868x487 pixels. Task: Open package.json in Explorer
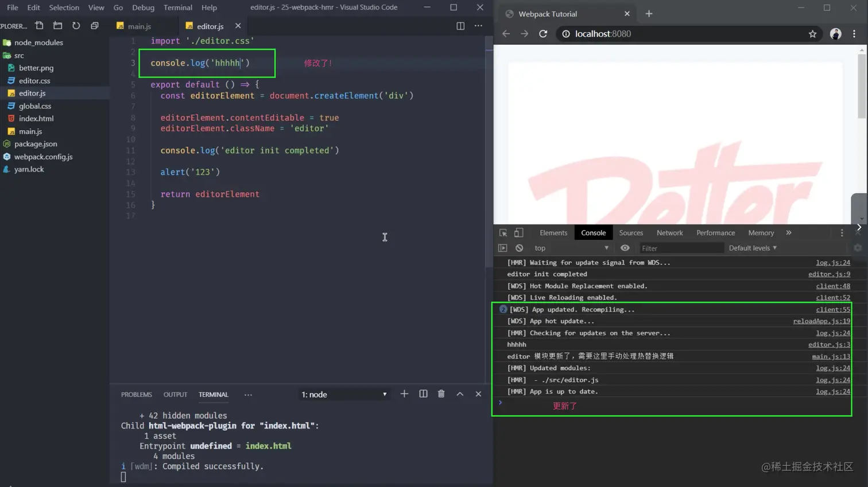tap(36, 144)
